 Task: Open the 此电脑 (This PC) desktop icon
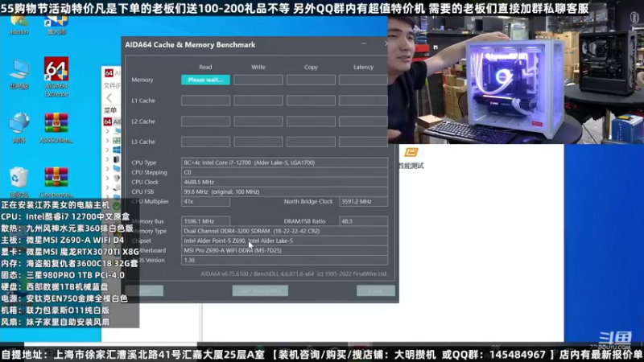pyautogui.click(x=19, y=74)
